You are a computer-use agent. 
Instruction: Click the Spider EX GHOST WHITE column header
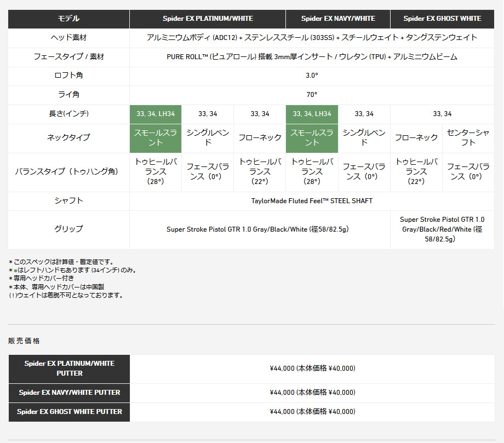[x=442, y=19]
